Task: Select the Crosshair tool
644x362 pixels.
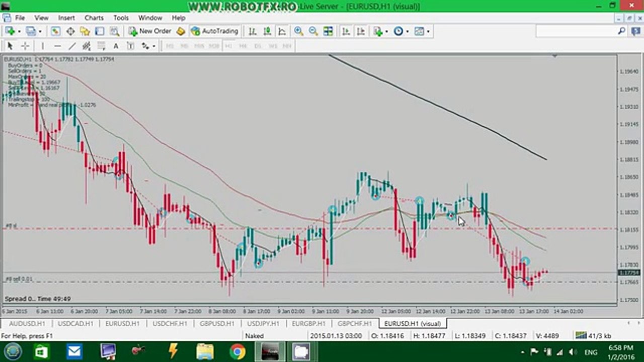Action: click(x=25, y=46)
